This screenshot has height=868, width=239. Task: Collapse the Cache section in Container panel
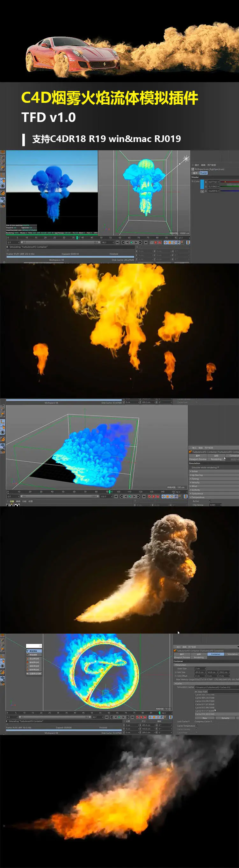coord(206,684)
